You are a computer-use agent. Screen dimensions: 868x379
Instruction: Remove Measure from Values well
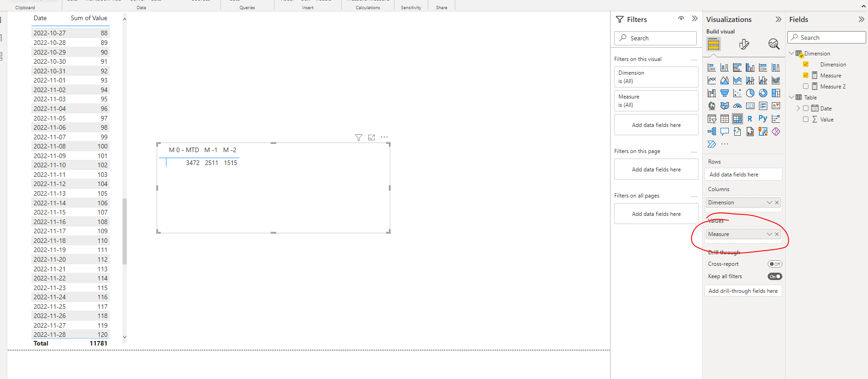(777, 234)
